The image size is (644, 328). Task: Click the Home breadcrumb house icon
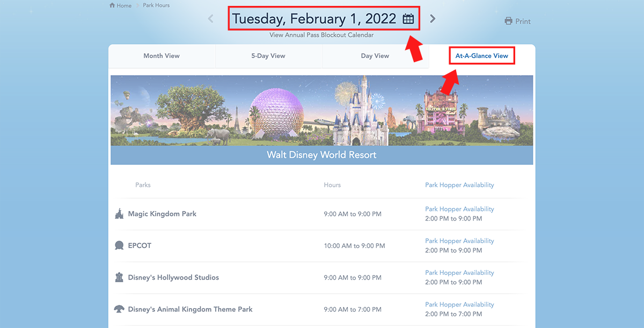tap(112, 5)
